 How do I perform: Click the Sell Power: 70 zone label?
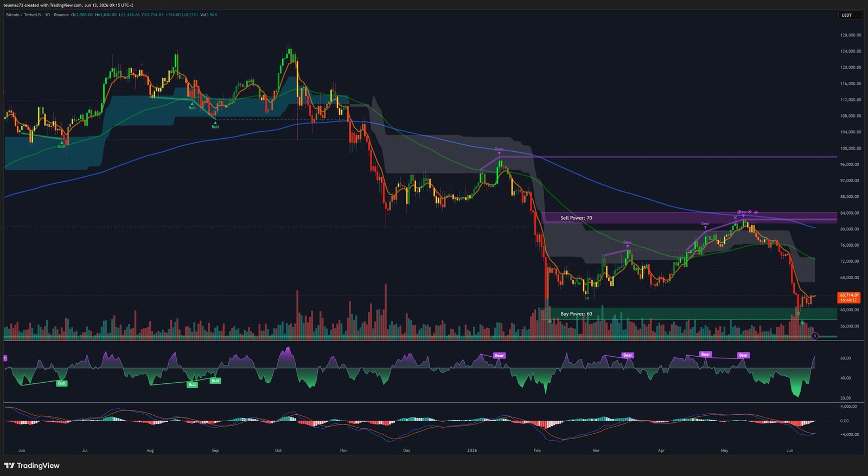[x=576, y=218]
